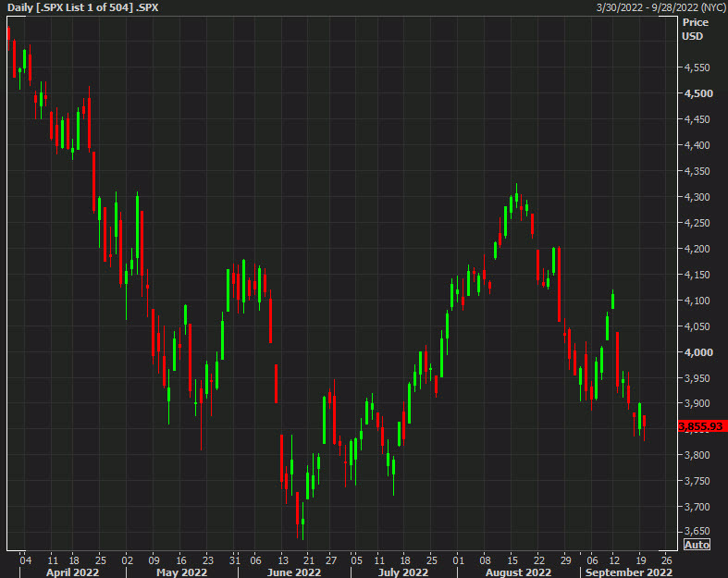The image size is (728, 578).
Task: Click the 4,450 price axis label
Action: point(697,119)
